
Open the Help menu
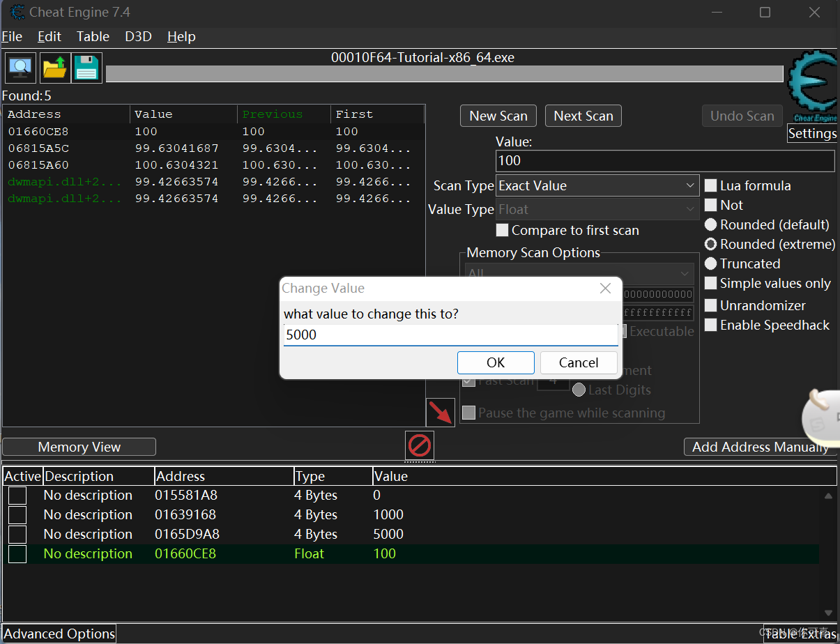(181, 36)
